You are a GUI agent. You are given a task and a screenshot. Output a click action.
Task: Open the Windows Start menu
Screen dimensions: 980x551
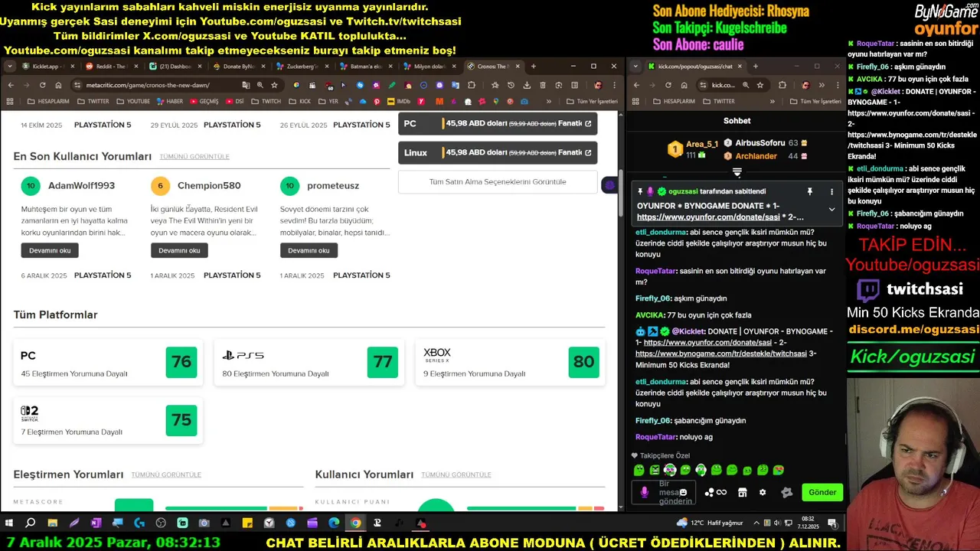coord(9,523)
